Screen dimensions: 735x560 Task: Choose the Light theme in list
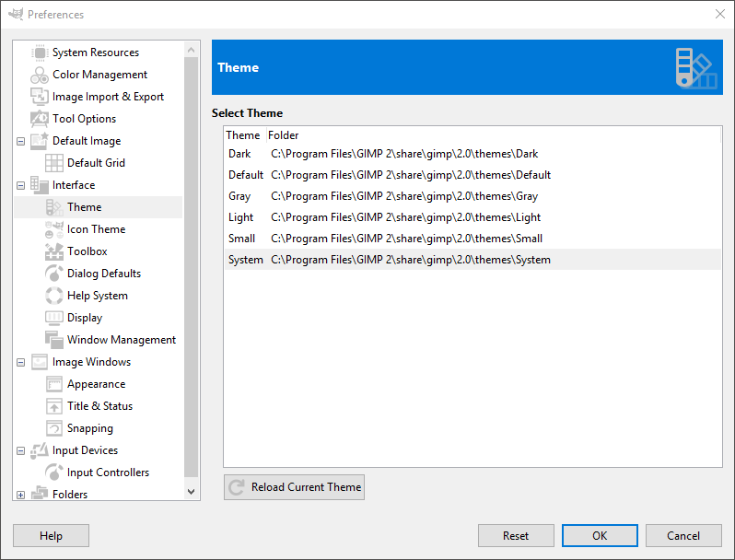(x=472, y=217)
